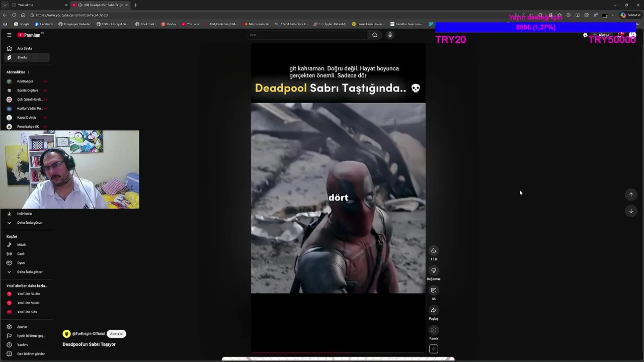Open İçerik bildirme geçmişi

26,336
